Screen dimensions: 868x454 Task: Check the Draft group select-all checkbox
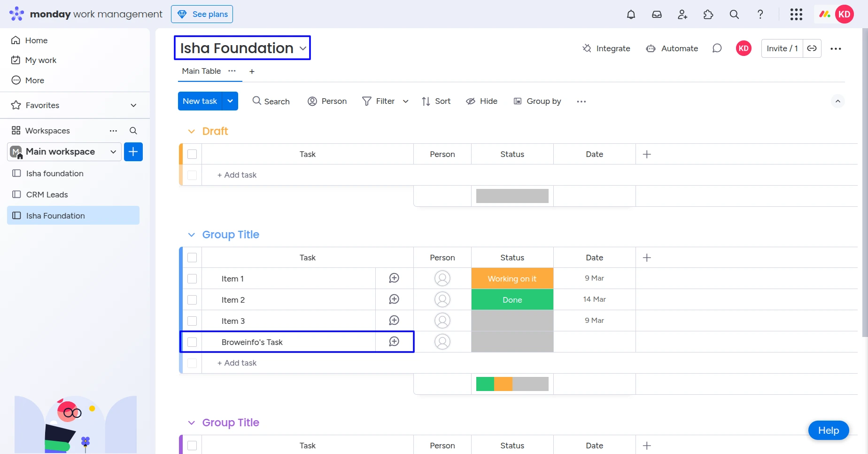pos(192,154)
